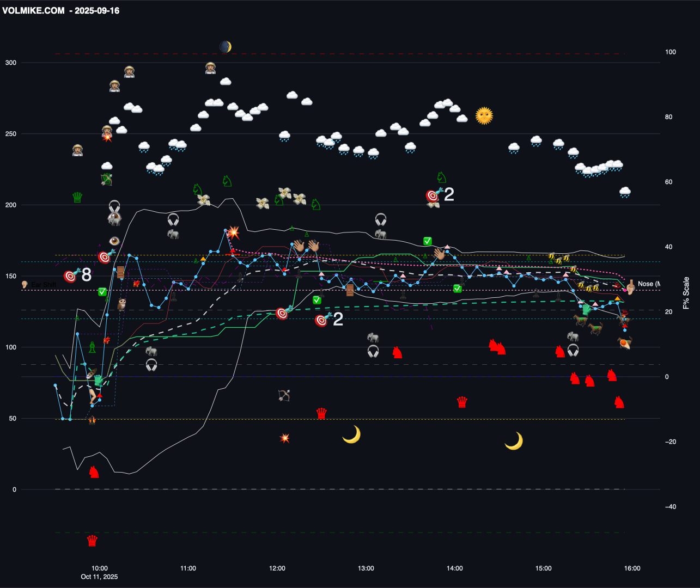Click the Nose label at right edge

649,284
